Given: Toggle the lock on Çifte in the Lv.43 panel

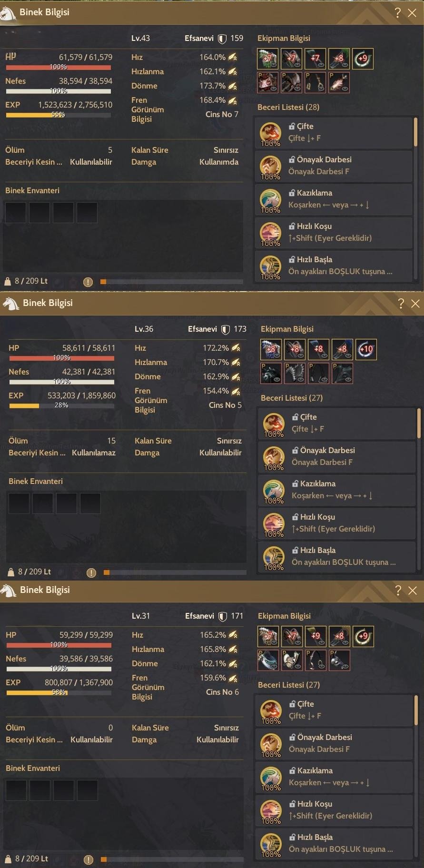Looking at the screenshot, I should (x=292, y=126).
